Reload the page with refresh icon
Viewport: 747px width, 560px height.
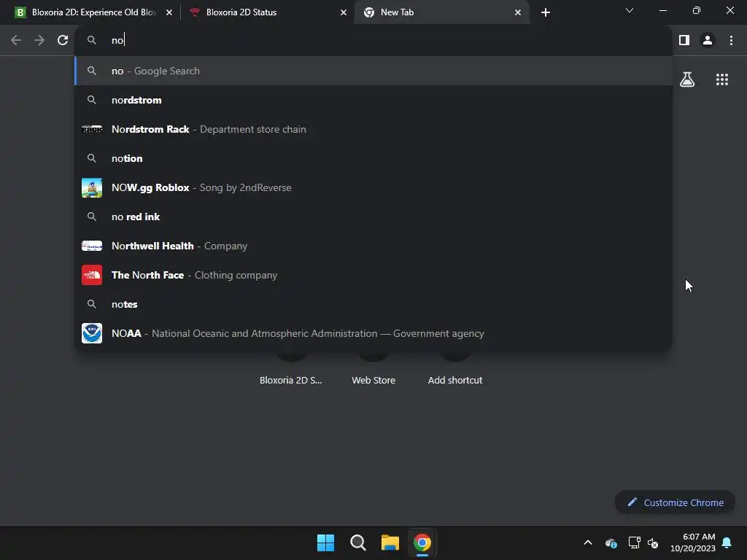63,40
